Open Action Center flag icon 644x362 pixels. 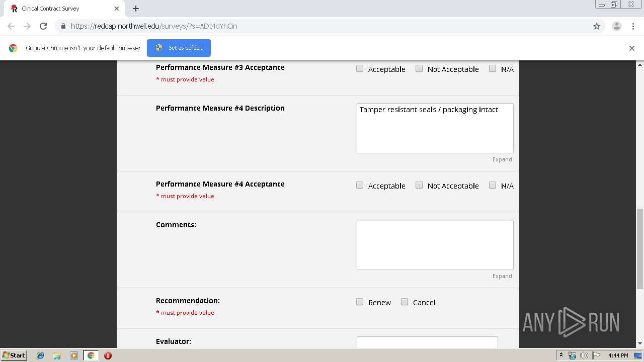[596, 355]
